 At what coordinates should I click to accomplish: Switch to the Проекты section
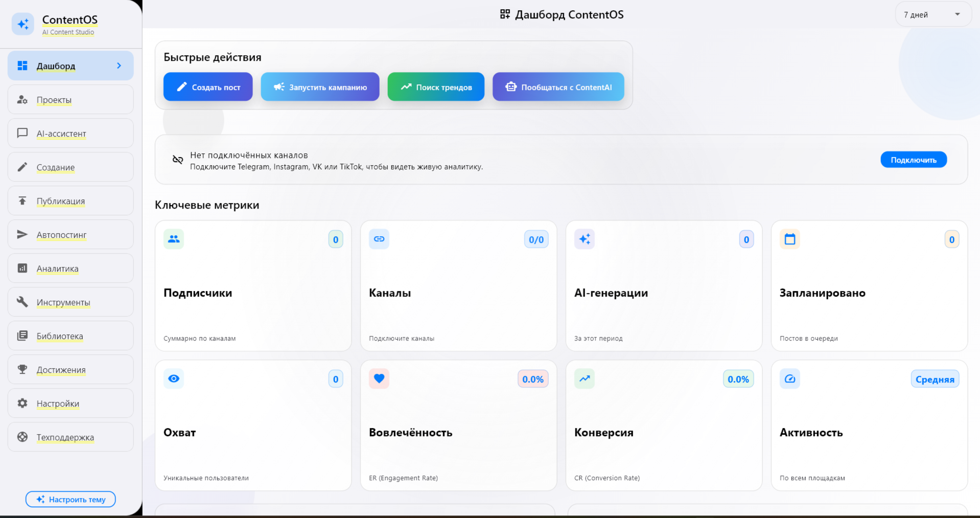(54, 100)
